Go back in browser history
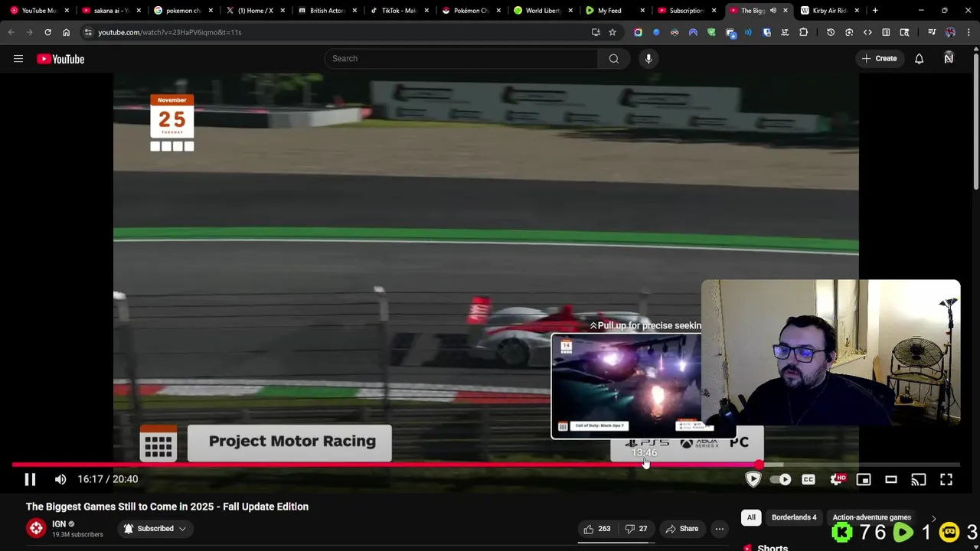980x551 pixels. [x=11, y=32]
